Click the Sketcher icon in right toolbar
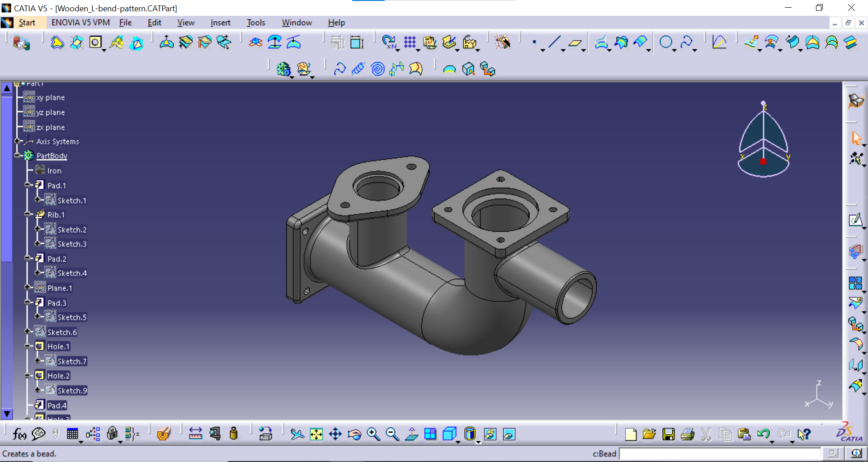This screenshot has height=462, width=868. [855, 220]
